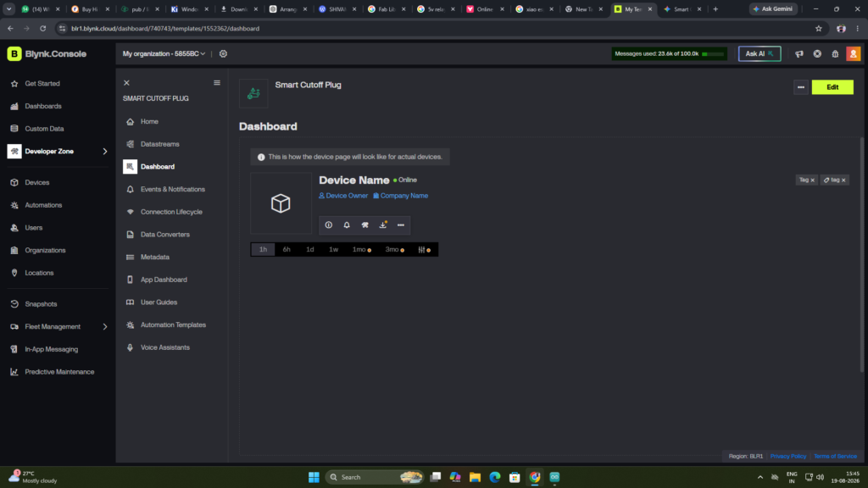Open user profile avatar
Image resolution: width=868 pixels, height=488 pixels.
(x=853, y=54)
